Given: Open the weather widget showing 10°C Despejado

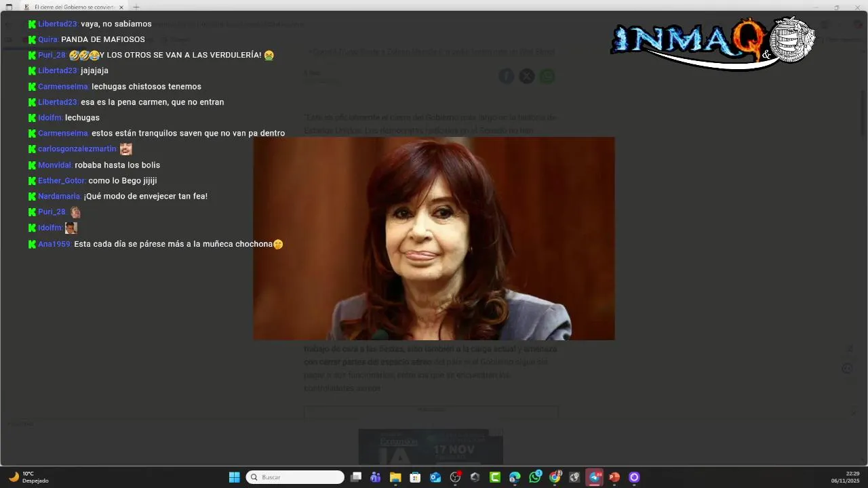Looking at the screenshot, I should 28,477.
